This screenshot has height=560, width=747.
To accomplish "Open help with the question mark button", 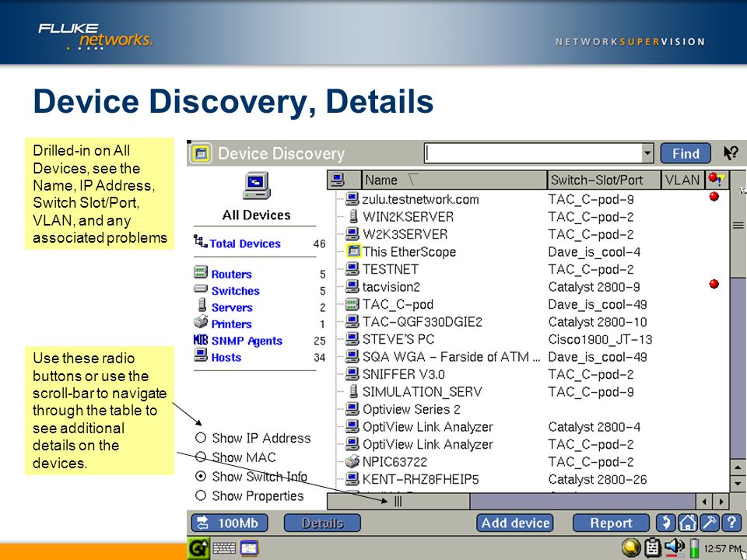I will point(731,523).
